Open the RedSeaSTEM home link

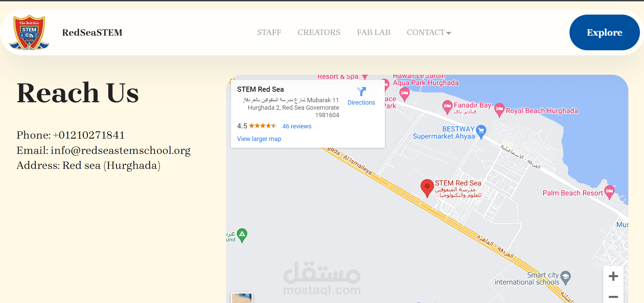coord(92,33)
